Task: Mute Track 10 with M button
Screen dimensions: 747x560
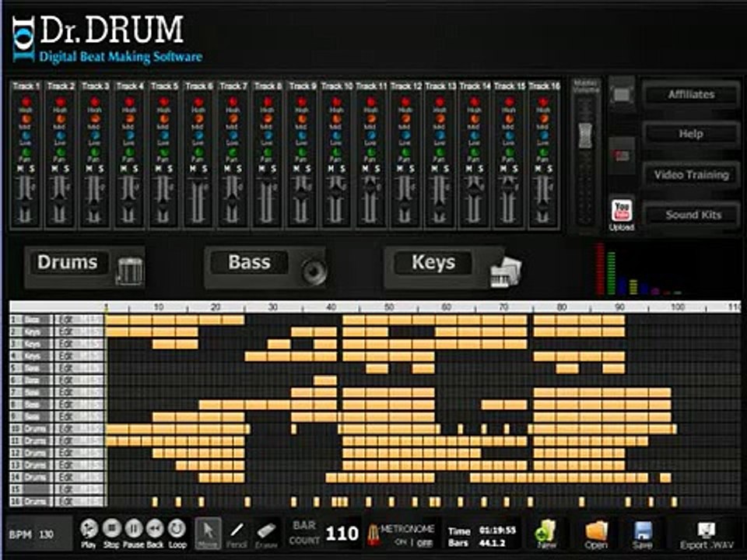Action: (x=331, y=169)
